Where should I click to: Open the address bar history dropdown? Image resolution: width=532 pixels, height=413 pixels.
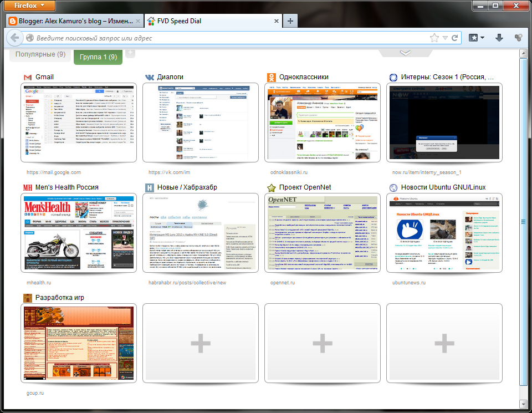pyautogui.click(x=445, y=38)
